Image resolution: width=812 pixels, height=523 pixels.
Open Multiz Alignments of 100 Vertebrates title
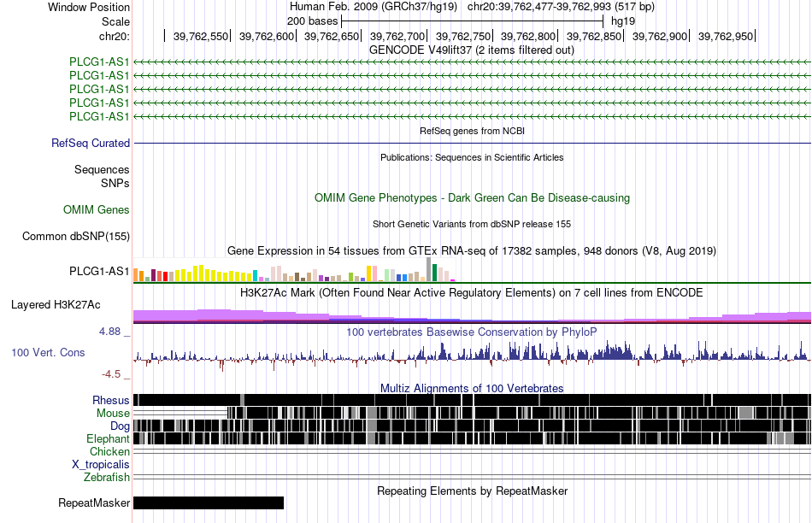pyautogui.click(x=472, y=388)
